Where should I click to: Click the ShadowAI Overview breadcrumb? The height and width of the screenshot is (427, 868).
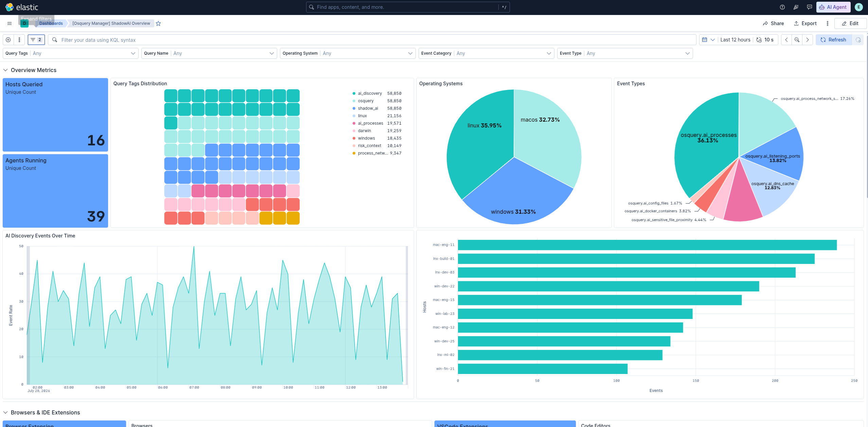(x=111, y=23)
